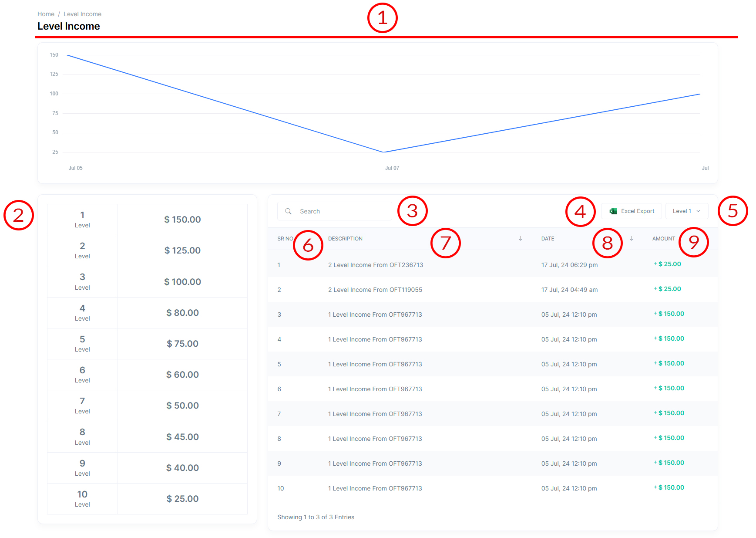
Task: Click the green Excel icon
Action: (x=613, y=211)
